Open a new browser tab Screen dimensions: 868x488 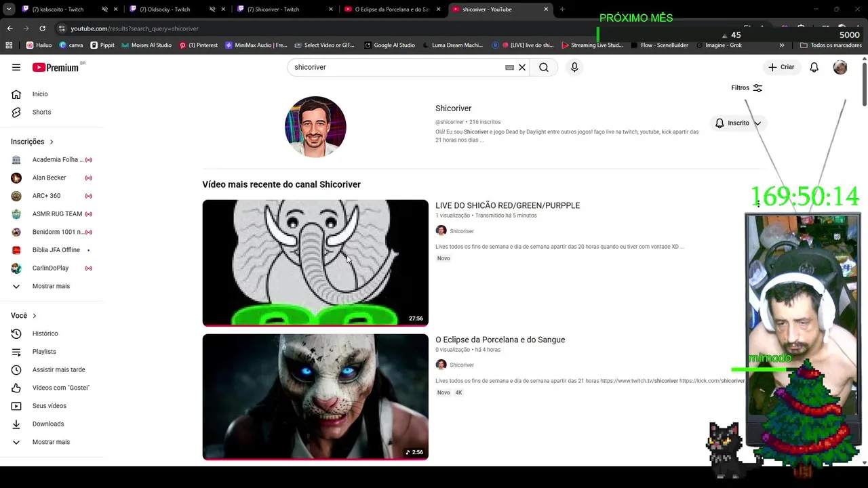(x=562, y=9)
